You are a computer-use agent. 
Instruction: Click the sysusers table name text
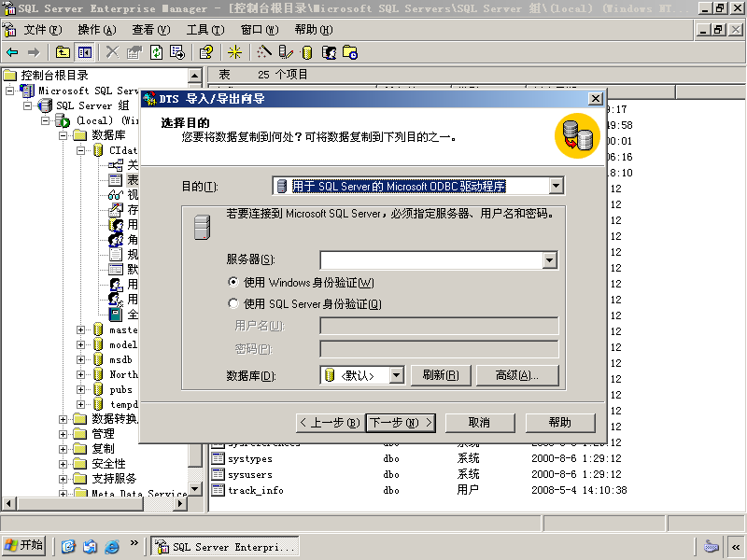click(x=250, y=475)
